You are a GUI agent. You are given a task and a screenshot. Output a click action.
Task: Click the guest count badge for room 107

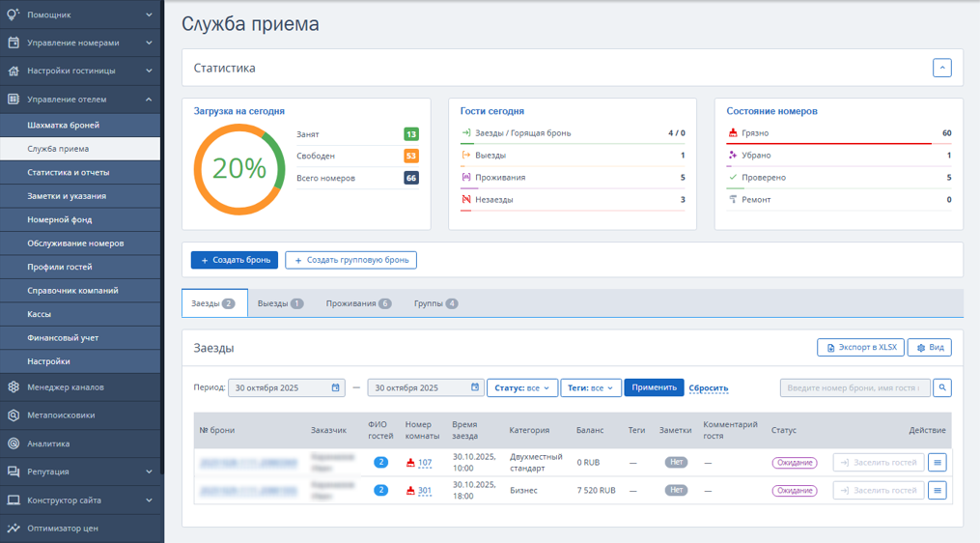click(x=380, y=463)
